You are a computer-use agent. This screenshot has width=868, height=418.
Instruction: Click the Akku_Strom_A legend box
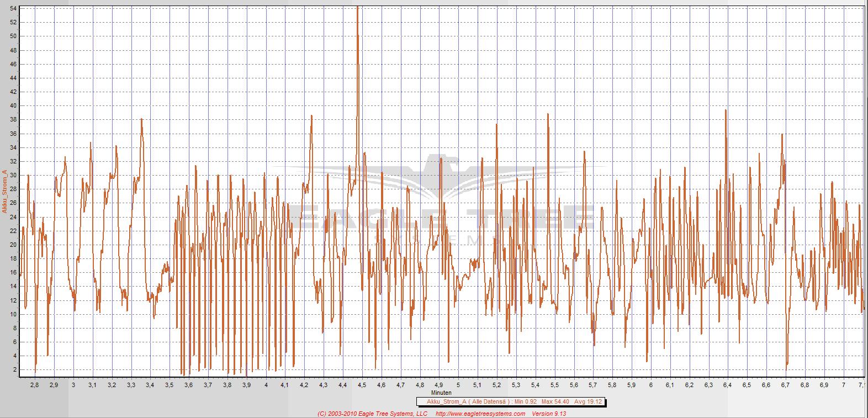pyautogui.click(x=511, y=402)
